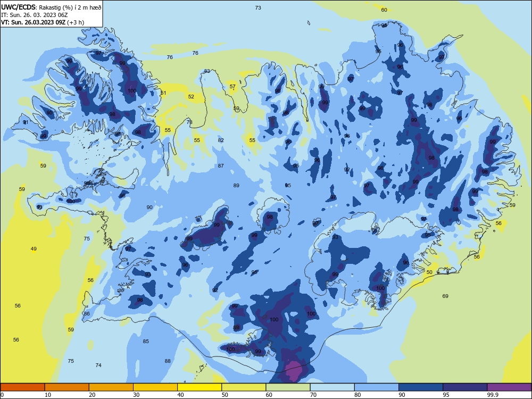Select the legend scale label '70'
This screenshot has height=399, width=532.
tap(313, 395)
